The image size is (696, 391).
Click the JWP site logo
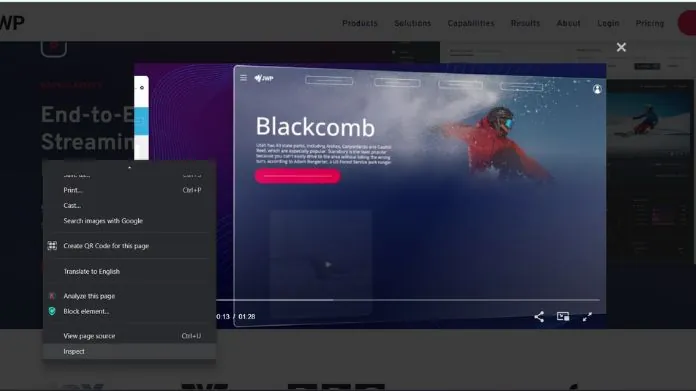point(12,23)
